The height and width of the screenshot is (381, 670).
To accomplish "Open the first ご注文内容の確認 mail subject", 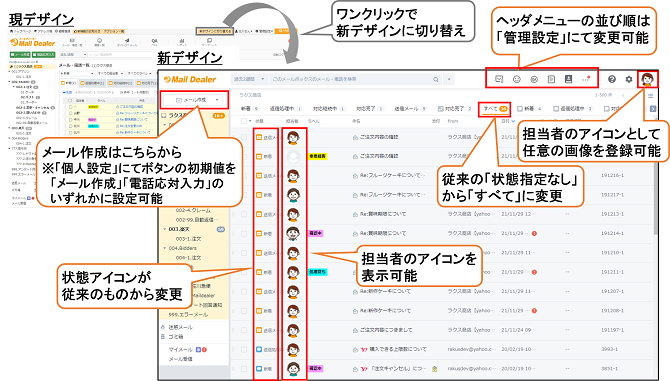I will (x=379, y=137).
